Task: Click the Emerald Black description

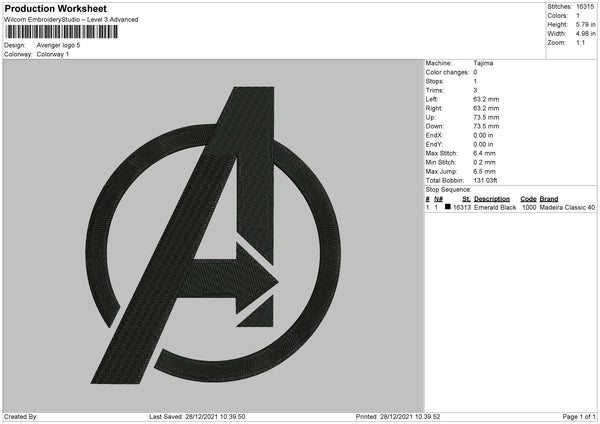Action: point(495,207)
